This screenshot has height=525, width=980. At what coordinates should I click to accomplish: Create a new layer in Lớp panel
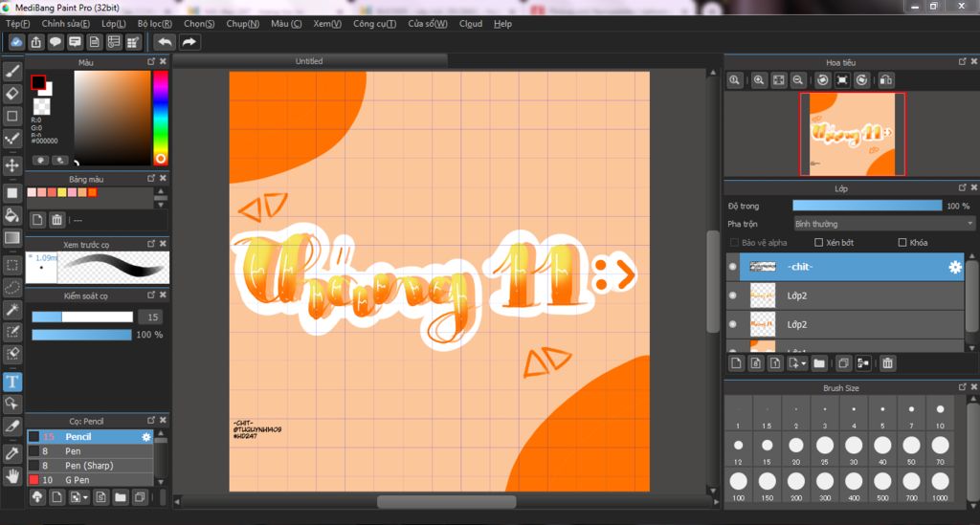coord(736,363)
